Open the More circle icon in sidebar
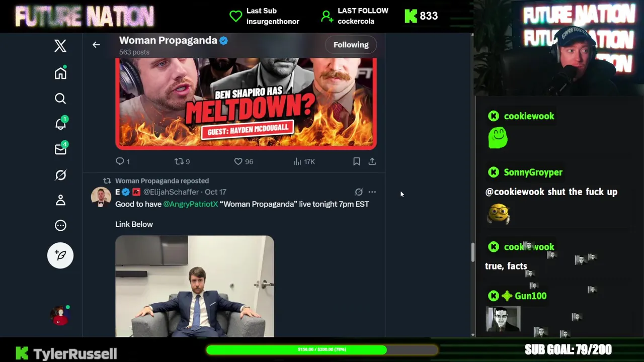The width and height of the screenshot is (644, 362). pos(60,225)
